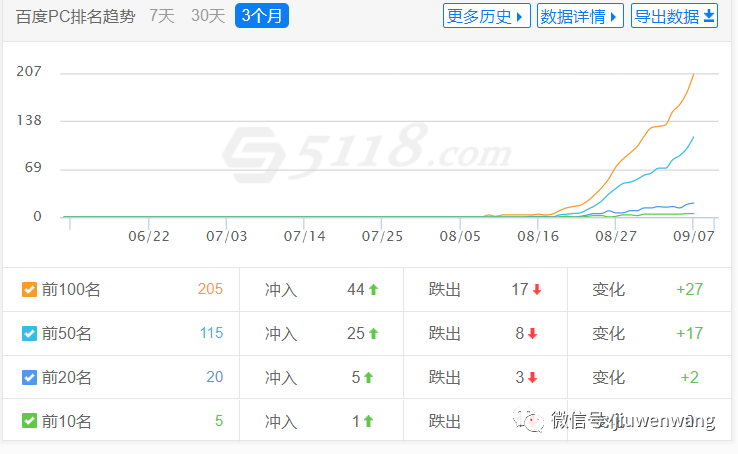Click the 07/03 date label on axis
This screenshot has height=454, width=738.
point(227,236)
